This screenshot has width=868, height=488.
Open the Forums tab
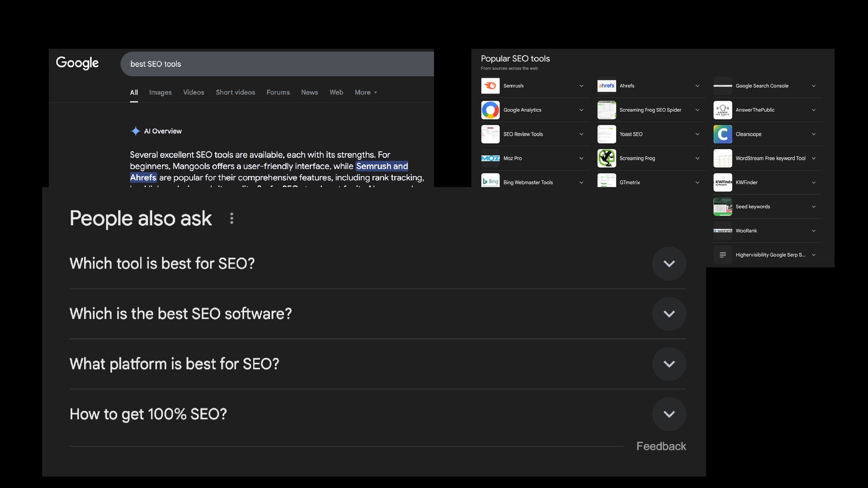pos(278,92)
